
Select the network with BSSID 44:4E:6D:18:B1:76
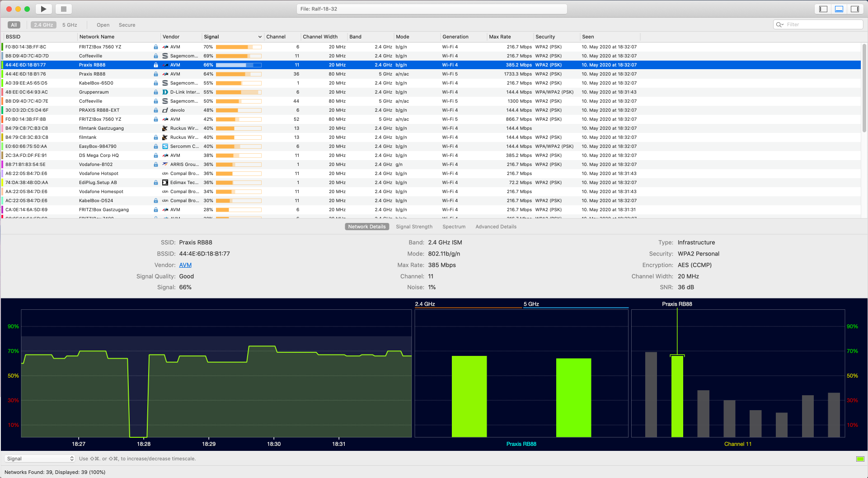[432, 74]
